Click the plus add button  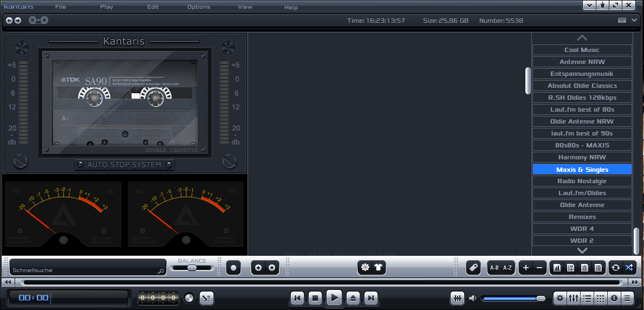tap(526, 268)
